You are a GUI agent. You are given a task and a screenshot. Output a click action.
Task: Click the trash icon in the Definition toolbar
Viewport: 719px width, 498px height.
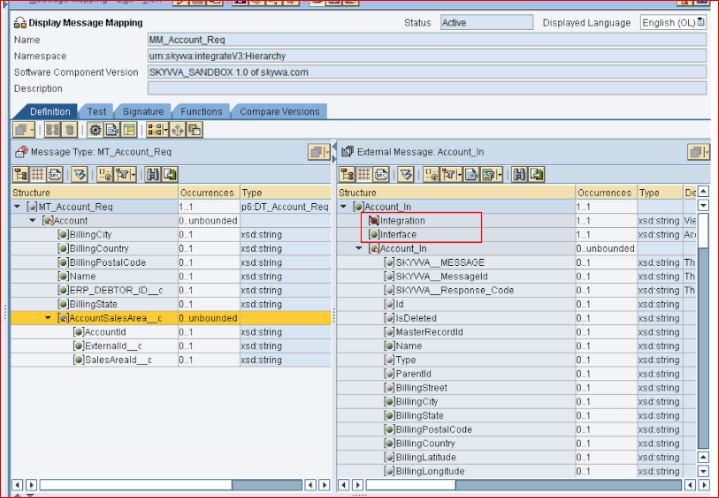pyautogui.click(x=69, y=130)
